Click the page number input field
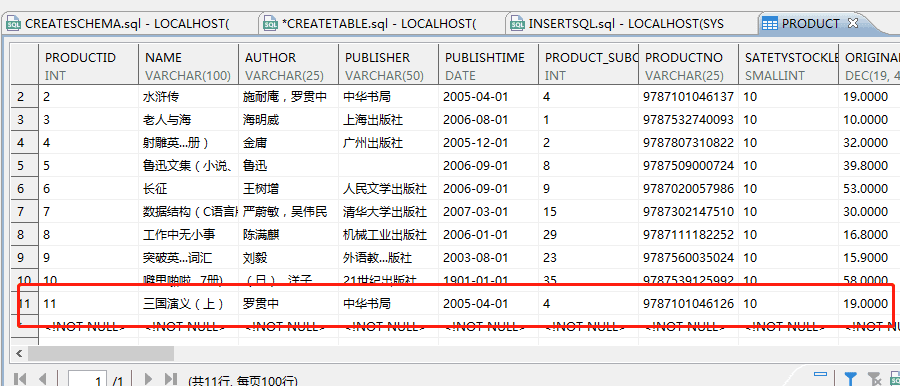 click(x=88, y=379)
